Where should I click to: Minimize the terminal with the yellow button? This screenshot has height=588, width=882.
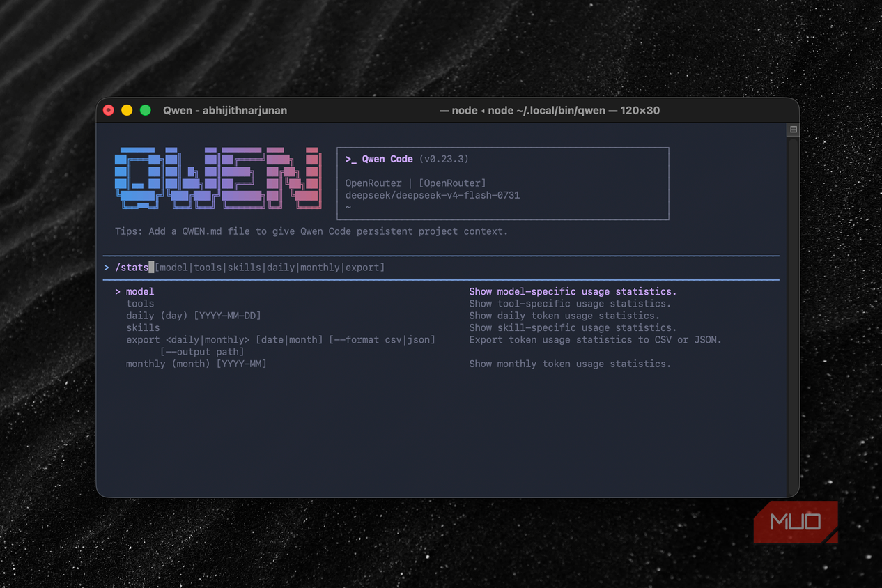pos(127,110)
